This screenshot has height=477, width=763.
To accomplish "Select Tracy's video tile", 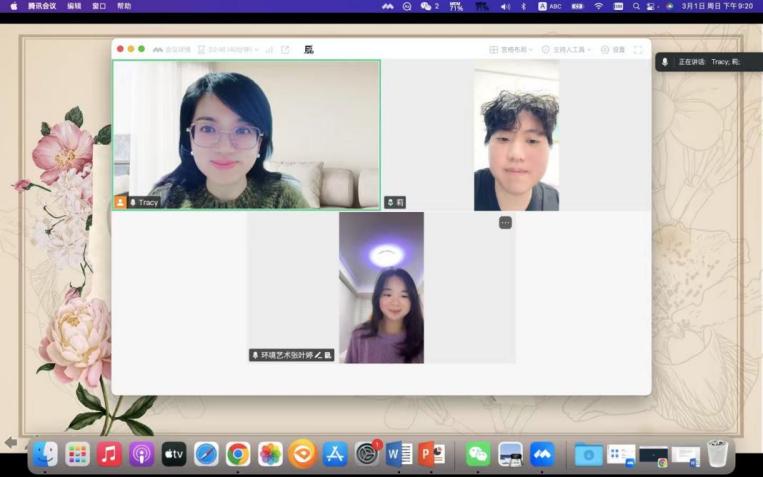I will 246,135.
